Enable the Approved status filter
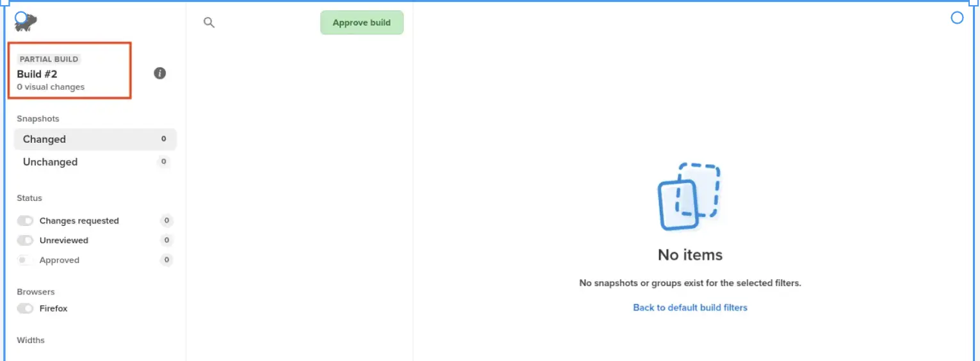The width and height of the screenshot is (980, 361). [x=26, y=261]
